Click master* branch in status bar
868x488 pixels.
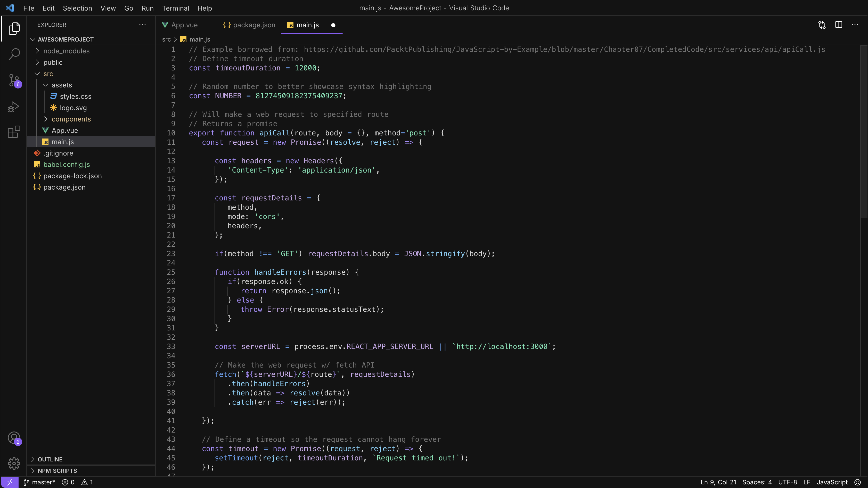point(39,482)
